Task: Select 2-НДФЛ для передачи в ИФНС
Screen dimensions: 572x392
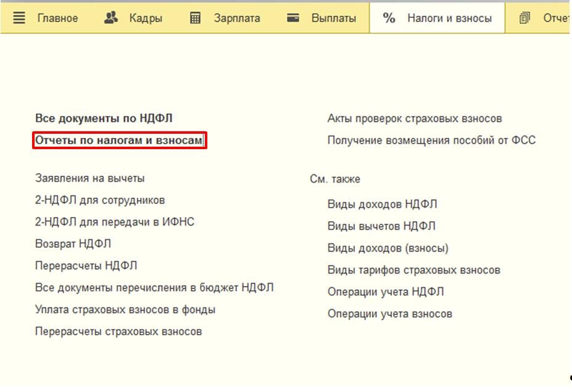Action: [x=115, y=222]
